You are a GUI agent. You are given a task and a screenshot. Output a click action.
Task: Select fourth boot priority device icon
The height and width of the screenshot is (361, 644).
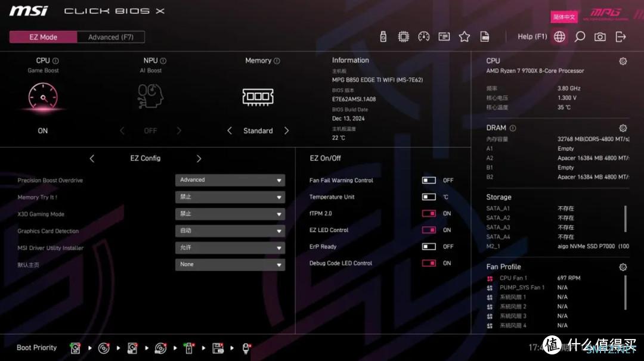pos(160,348)
